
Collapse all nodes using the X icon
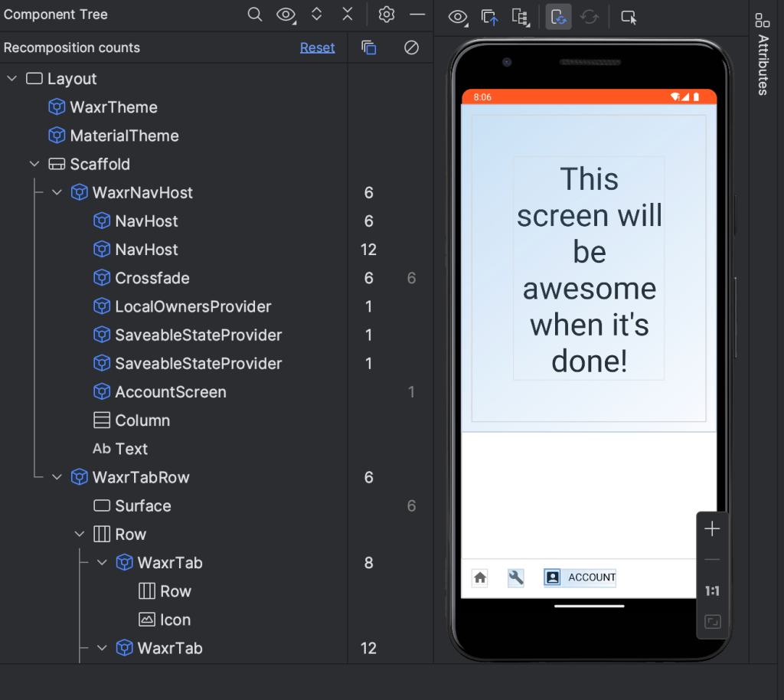[347, 14]
